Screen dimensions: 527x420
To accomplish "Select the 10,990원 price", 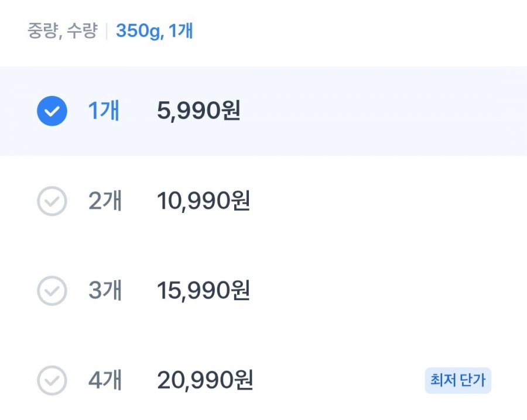I will [203, 201].
